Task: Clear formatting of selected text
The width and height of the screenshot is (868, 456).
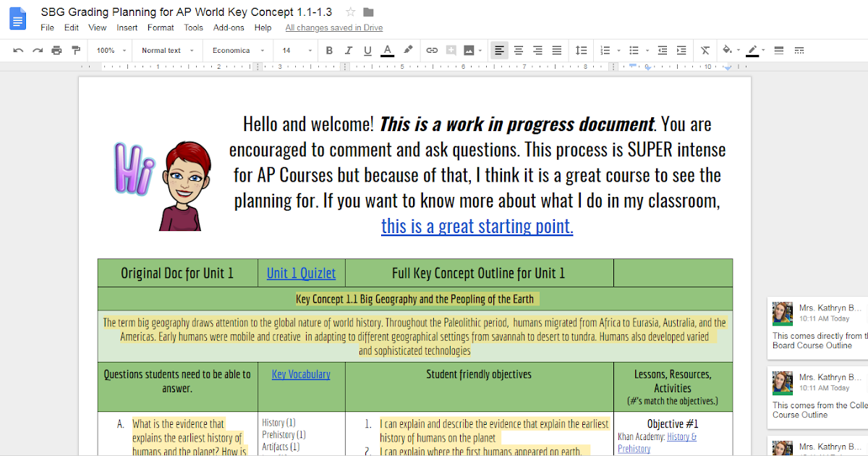Action: 705,50
